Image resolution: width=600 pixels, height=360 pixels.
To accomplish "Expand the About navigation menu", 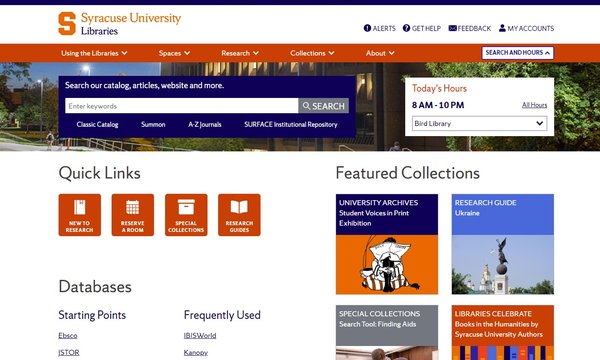I will 380,53.
